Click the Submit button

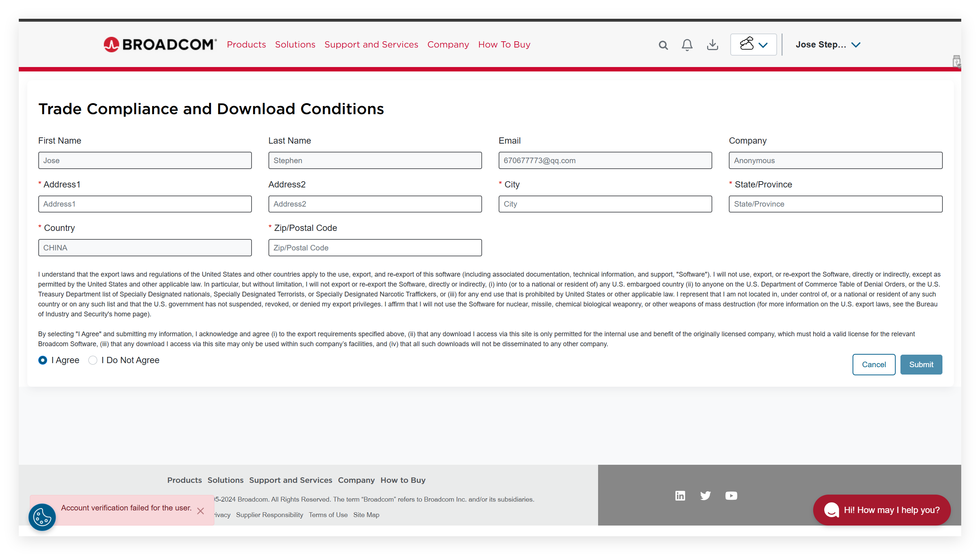pos(921,364)
